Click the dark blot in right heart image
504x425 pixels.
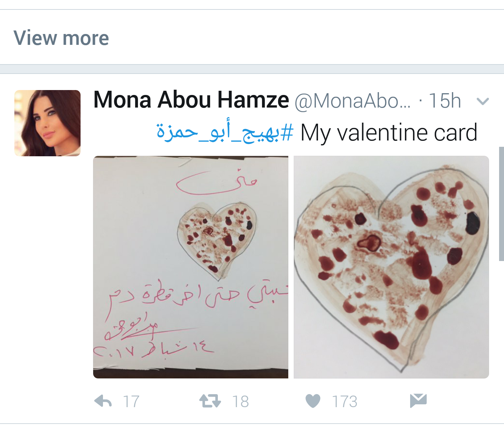pyautogui.click(x=472, y=223)
